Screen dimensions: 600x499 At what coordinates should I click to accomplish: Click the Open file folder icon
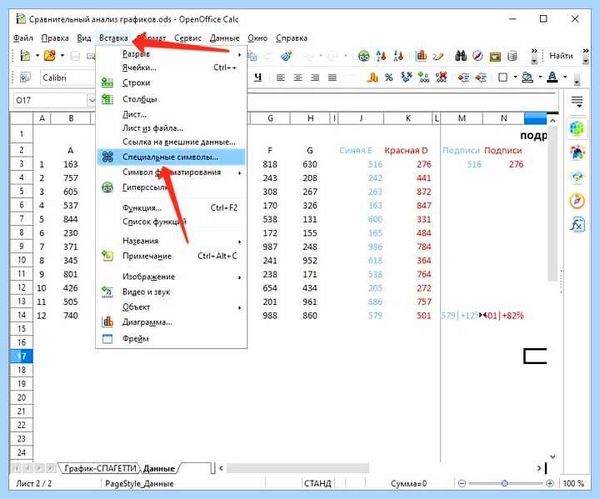pyautogui.click(x=49, y=56)
